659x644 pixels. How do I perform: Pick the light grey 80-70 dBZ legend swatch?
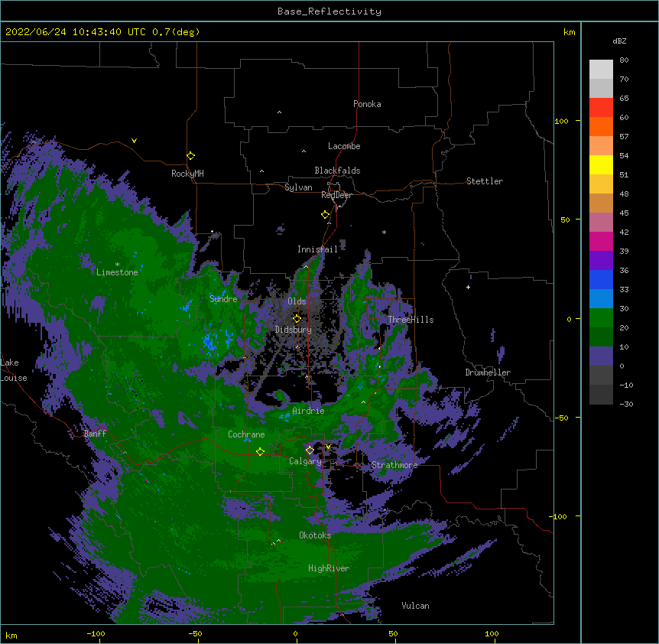tap(601, 70)
